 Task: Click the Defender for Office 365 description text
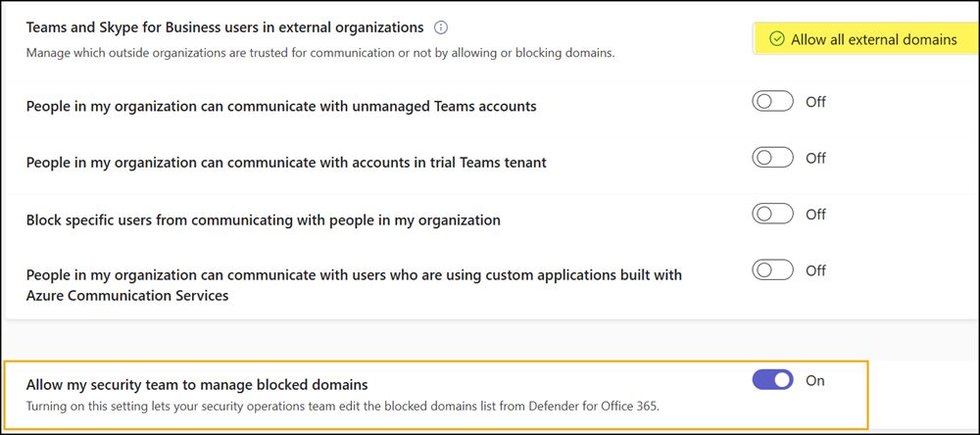343,406
